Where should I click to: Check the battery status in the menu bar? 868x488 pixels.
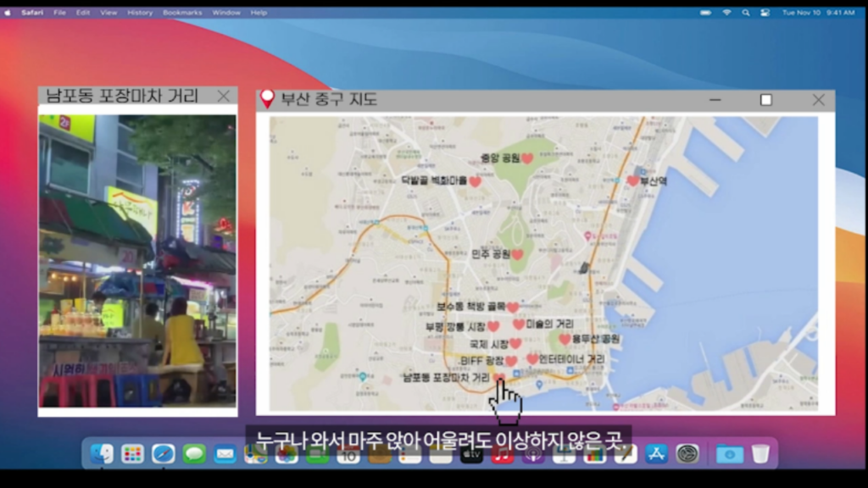coord(705,12)
